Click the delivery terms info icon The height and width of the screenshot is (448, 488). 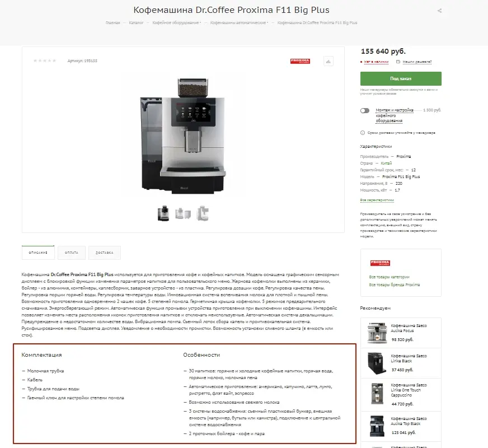point(363,133)
